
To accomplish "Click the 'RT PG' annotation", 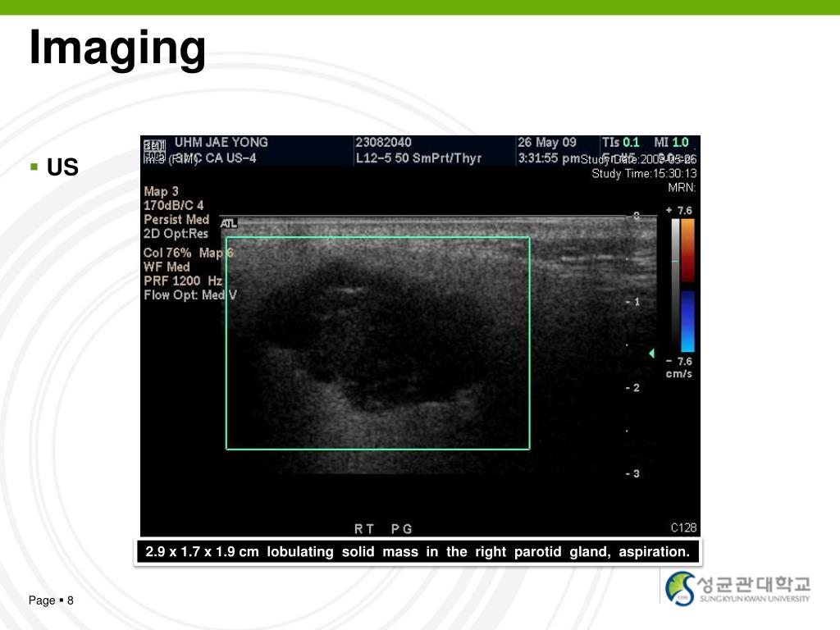I will click(x=383, y=529).
